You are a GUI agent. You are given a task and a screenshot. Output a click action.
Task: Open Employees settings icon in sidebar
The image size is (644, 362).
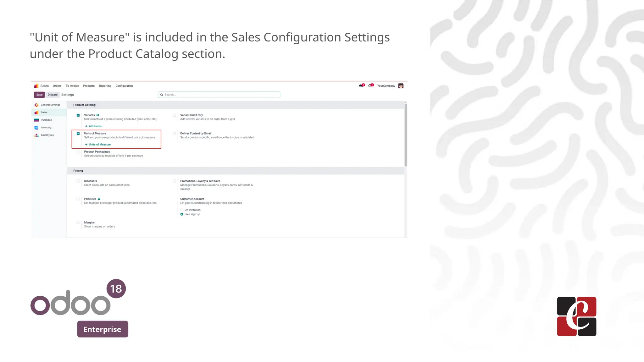36,135
